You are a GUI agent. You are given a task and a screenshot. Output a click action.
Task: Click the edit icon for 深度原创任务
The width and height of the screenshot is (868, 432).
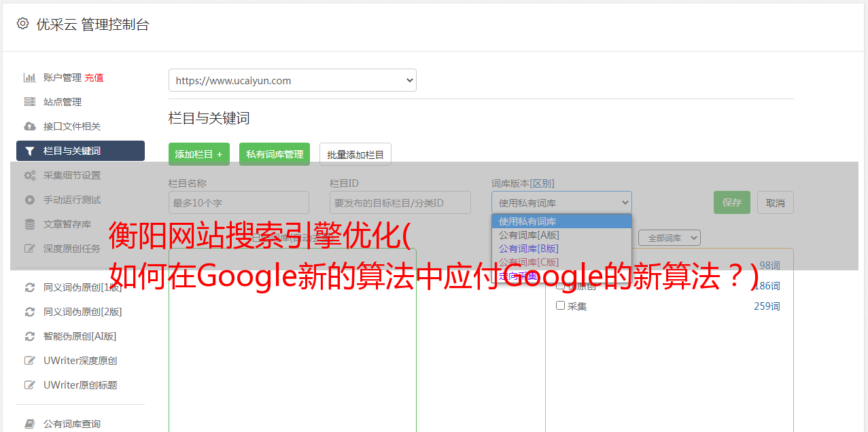click(x=30, y=249)
